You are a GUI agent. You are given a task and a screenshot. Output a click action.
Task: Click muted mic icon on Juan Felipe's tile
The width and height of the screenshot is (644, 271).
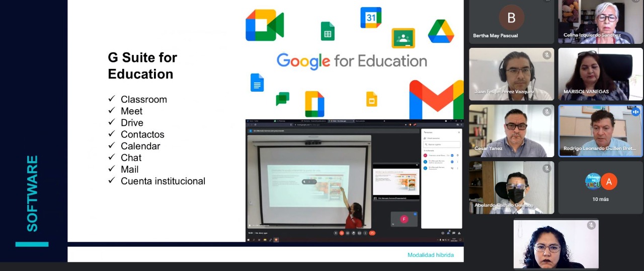[546, 55]
